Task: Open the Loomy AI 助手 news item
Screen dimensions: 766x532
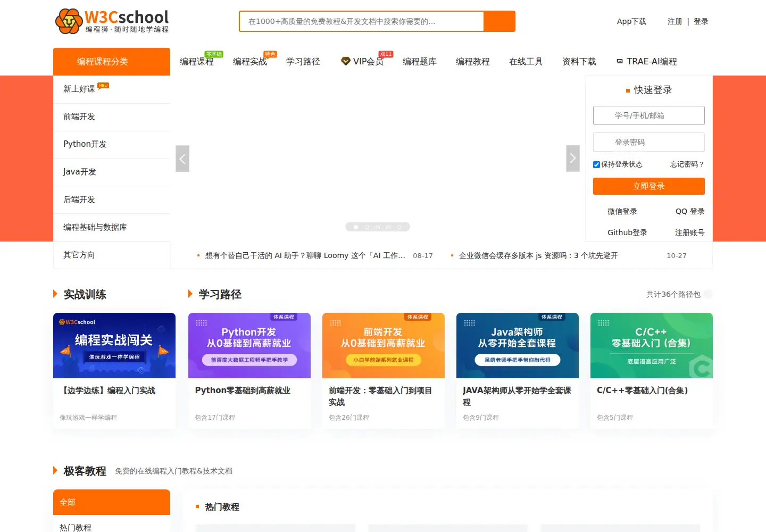Action: (305, 255)
